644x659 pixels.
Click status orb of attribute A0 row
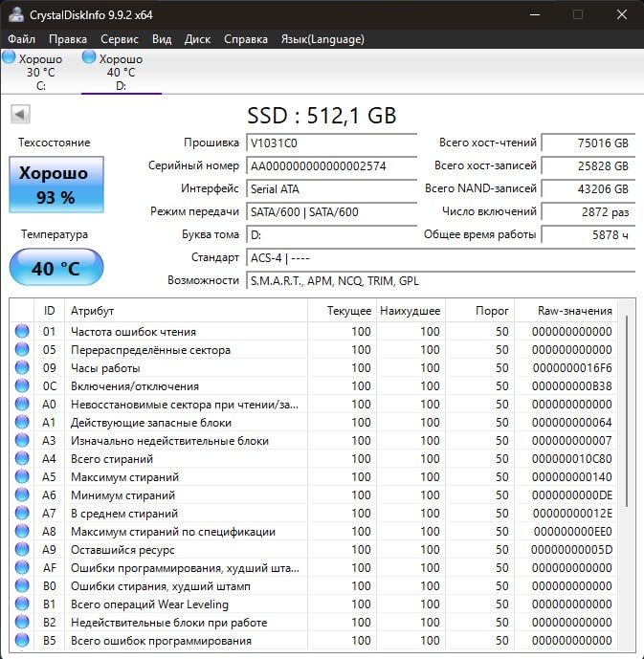(x=22, y=404)
